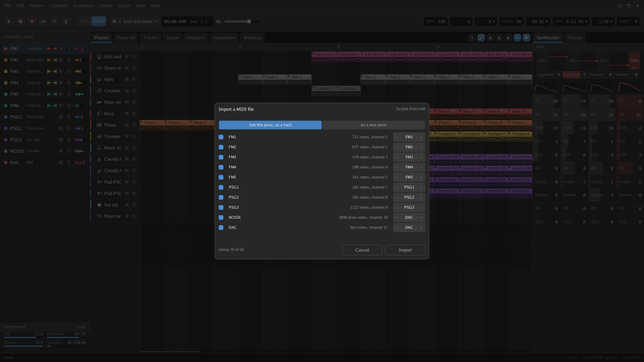Choose 'Into this piece, as a track'
The image size is (644, 362).
pos(270,125)
